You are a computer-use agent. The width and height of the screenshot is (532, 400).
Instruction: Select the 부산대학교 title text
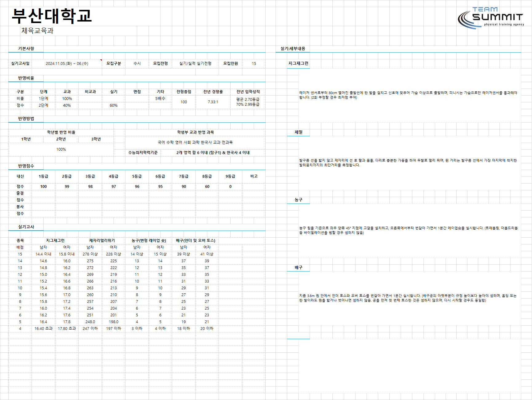click(x=52, y=16)
